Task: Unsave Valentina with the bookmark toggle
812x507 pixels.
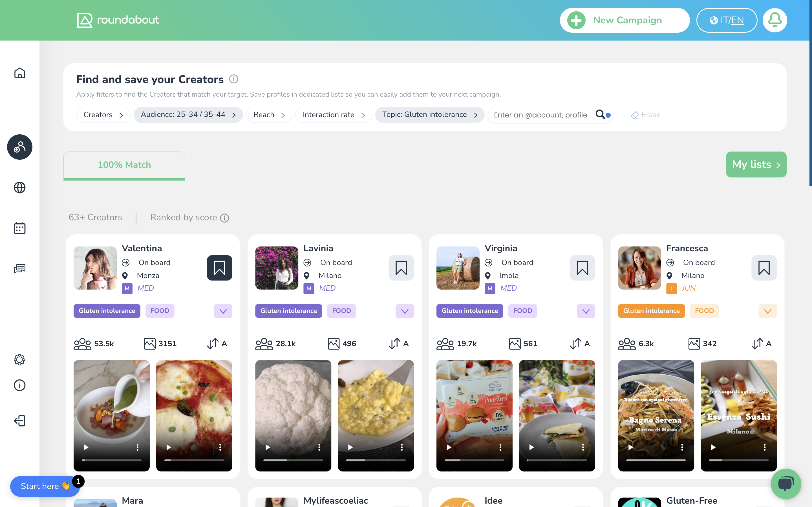Action: [219, 268]
